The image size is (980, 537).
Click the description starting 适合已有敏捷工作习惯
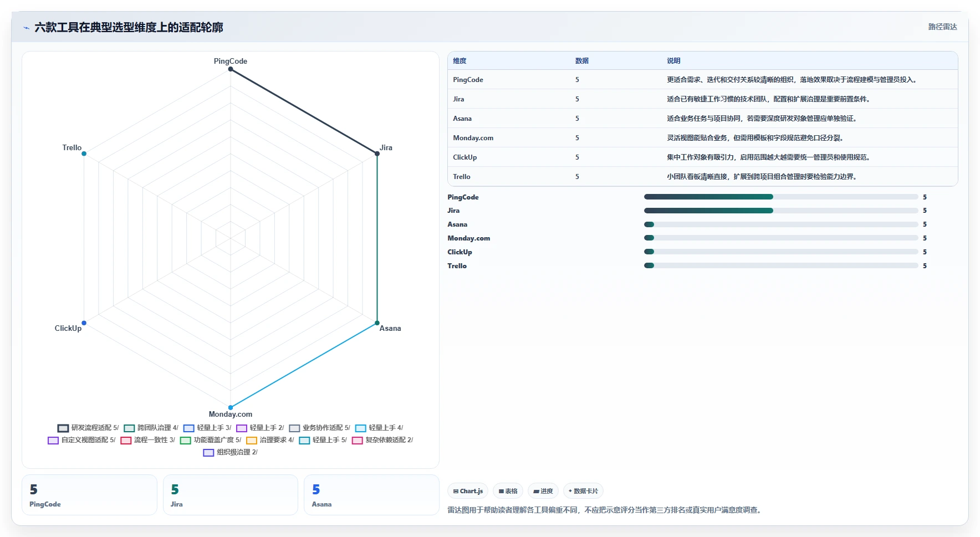[x=769, y=99]
